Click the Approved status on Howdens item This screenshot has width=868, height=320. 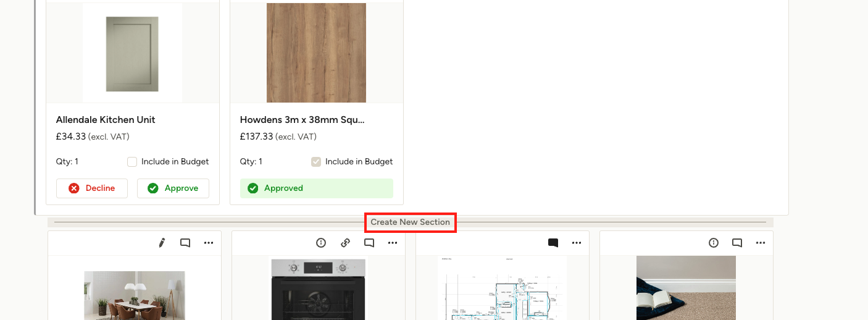[x=317, y=188]
